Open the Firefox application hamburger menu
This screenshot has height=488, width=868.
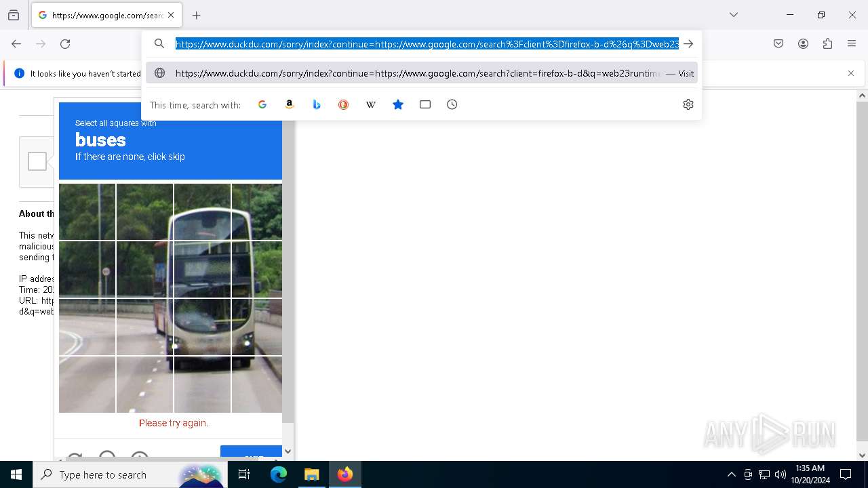point(852,44)
